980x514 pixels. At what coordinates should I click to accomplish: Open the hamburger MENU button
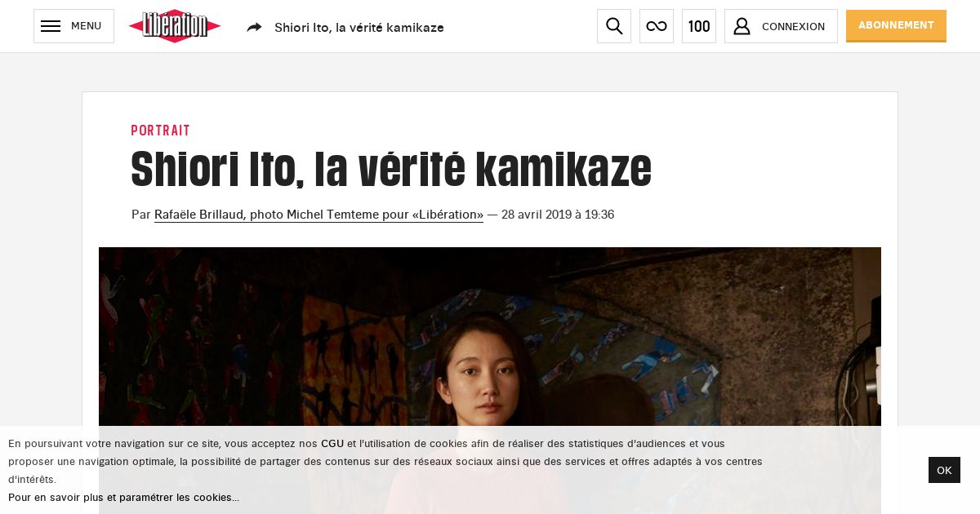(73, 26)
